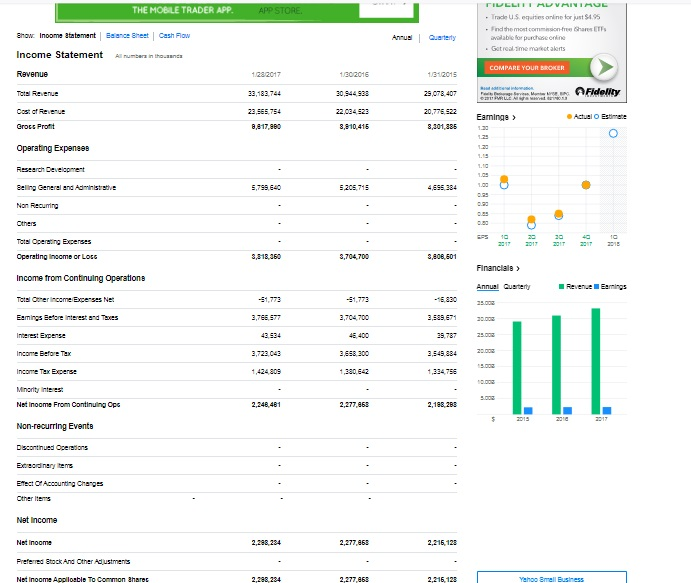Open the Balance Sheet tab

tap(127, 36)
